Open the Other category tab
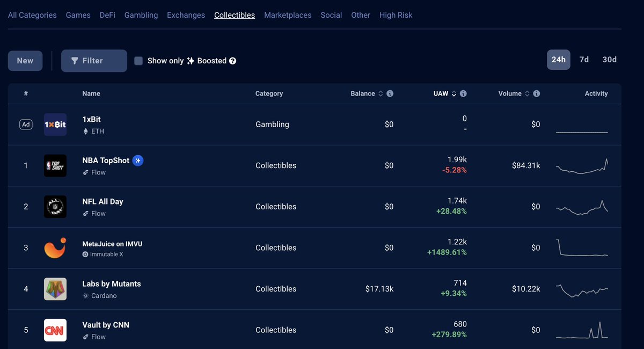Viewport: 644px width, 349px height. point(361,15)
